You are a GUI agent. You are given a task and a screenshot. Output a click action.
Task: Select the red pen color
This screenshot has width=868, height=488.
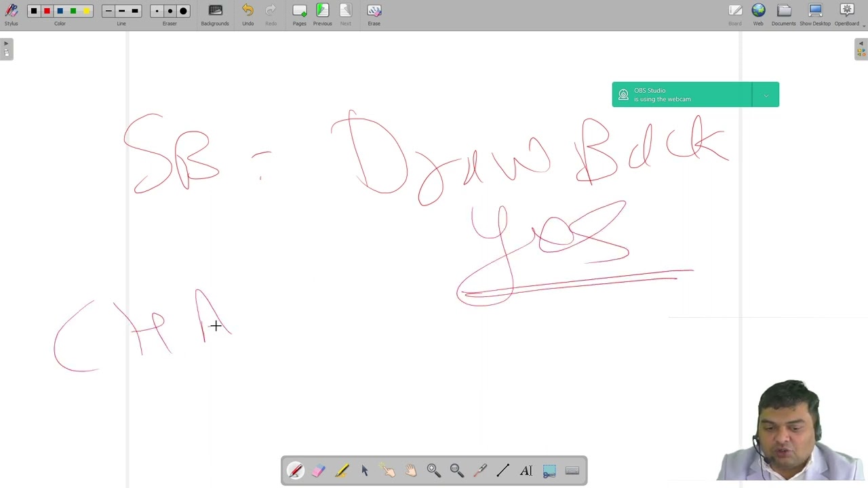coord(47,11)
